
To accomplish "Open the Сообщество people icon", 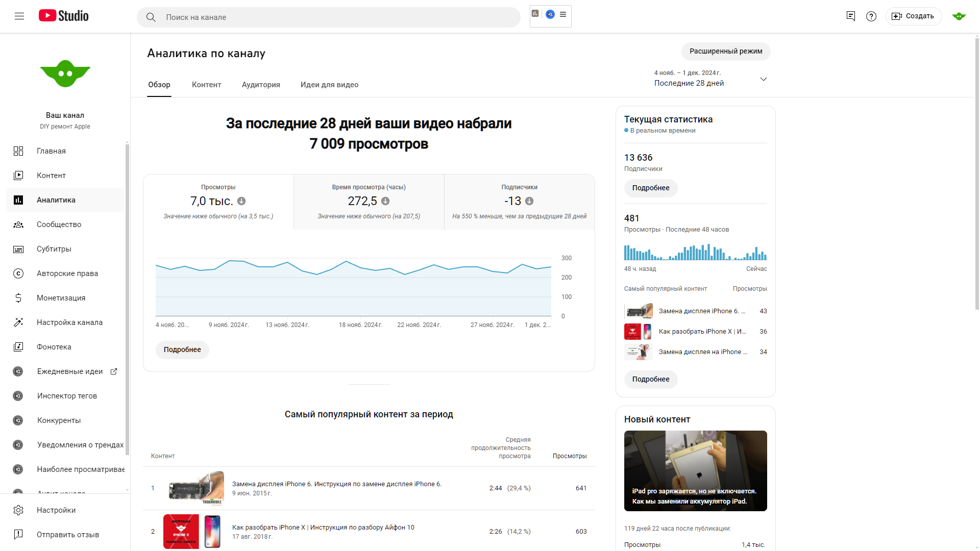I will point(18,224).
